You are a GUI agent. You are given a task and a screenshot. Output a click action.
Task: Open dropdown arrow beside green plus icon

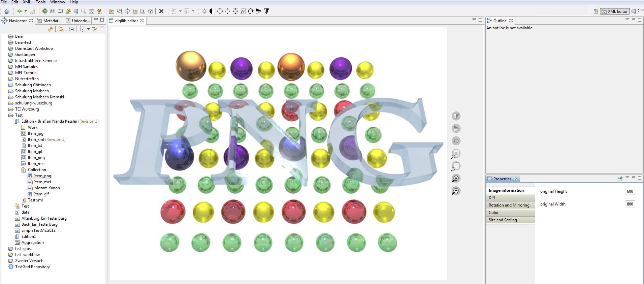click(26, 11)
